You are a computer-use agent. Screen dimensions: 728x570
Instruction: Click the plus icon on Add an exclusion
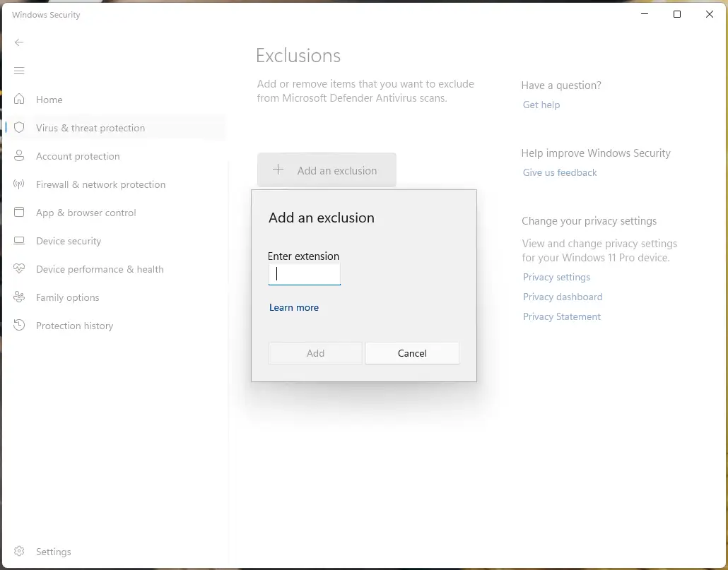278,170
